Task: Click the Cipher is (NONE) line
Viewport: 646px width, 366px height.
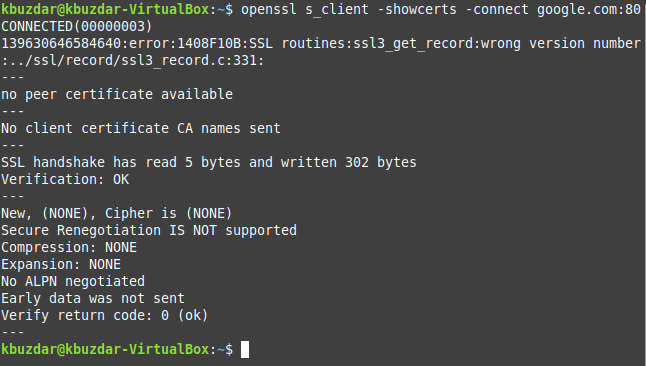Action: coord(117,214)
